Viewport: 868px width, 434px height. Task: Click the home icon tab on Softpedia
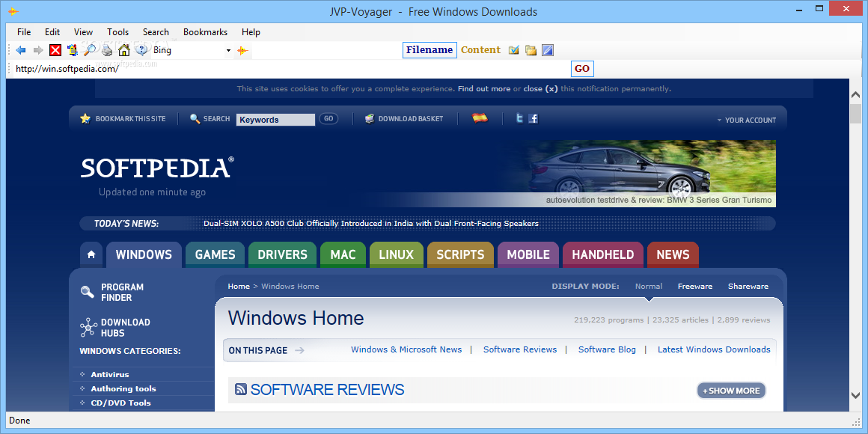(91, 254)
